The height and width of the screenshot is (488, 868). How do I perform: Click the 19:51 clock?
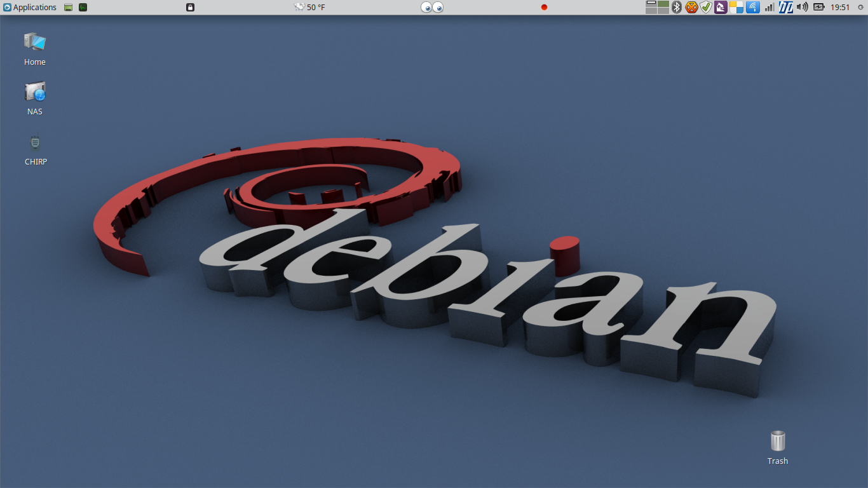pos(840,8)
